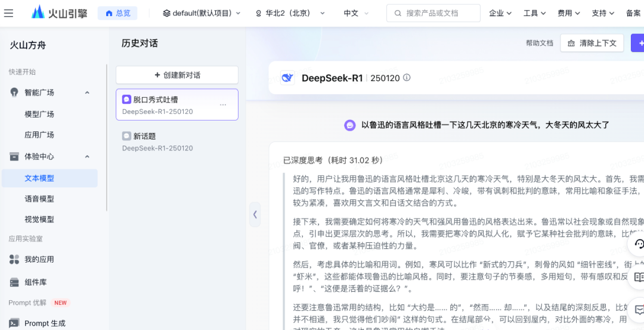Click the 我的应用 grid icon
Viewport: 644px width, 330px height.
coord(14,260)
